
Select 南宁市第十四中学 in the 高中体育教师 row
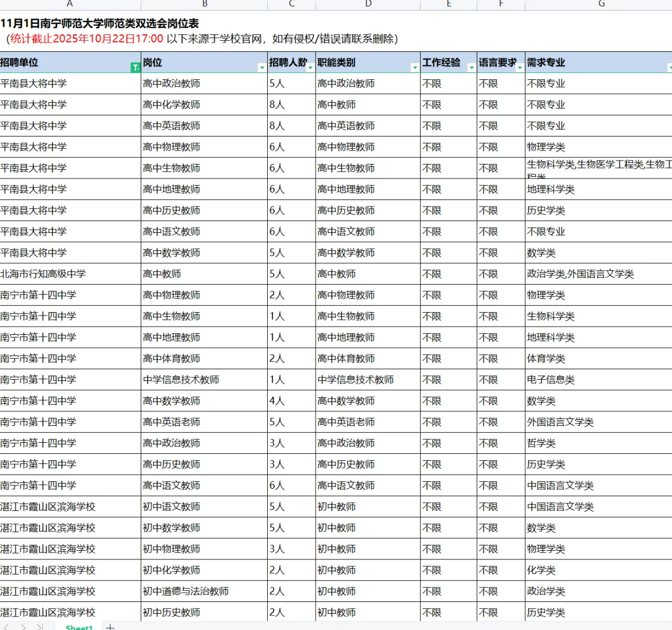(70, 359)
